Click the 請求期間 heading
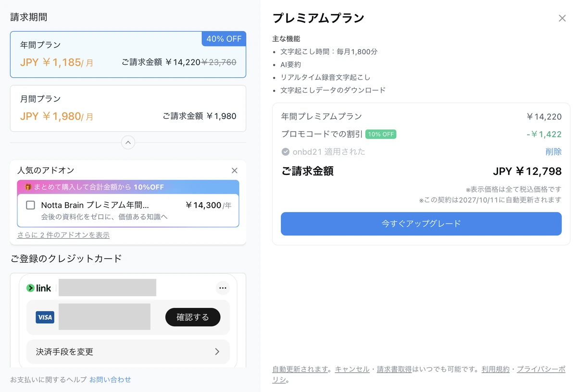Screen dimensions: 577x392 click(x=29, y=17)
